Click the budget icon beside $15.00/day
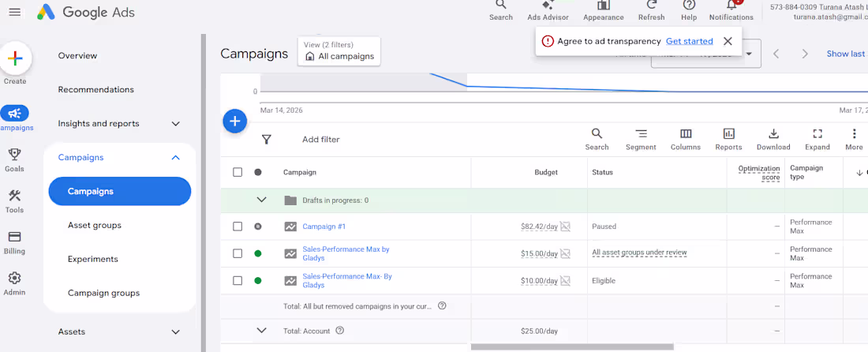This screenshot has width=868, height=352. 565,253
